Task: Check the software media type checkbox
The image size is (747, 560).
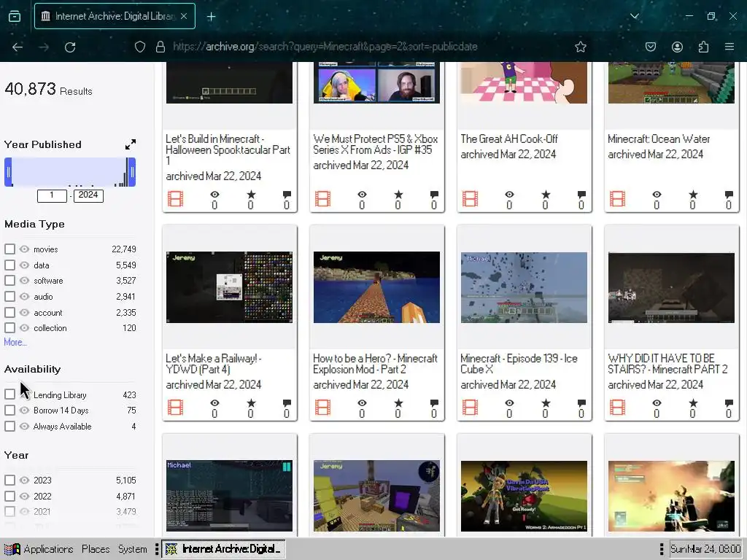Action: [x=9, y=281]
